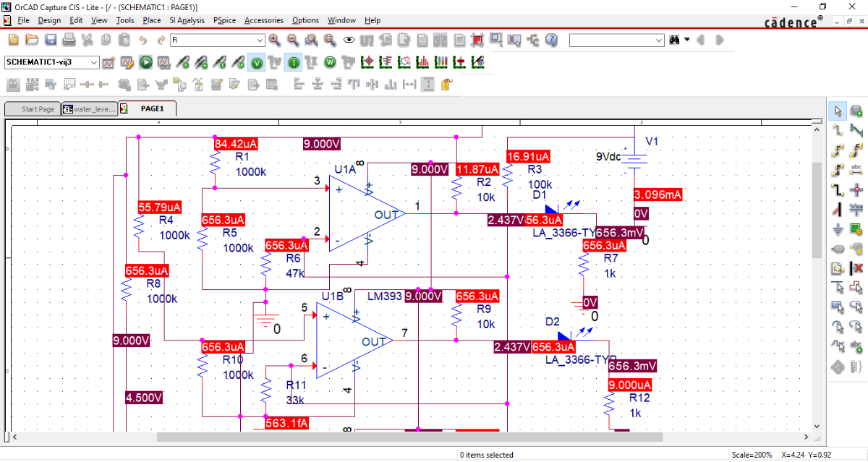Click the LM393 part label
This screenshot has height=462, width=868.
(384, 296)
